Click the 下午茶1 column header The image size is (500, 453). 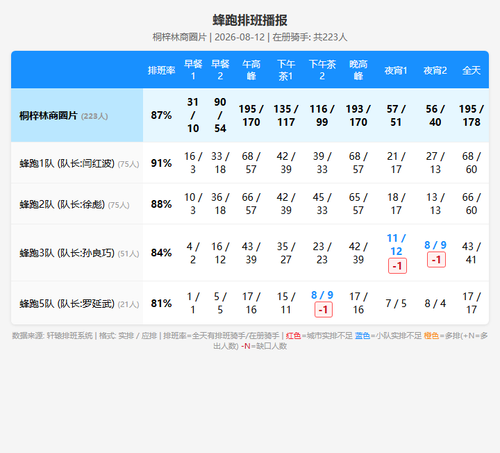(x=286, y=70)
